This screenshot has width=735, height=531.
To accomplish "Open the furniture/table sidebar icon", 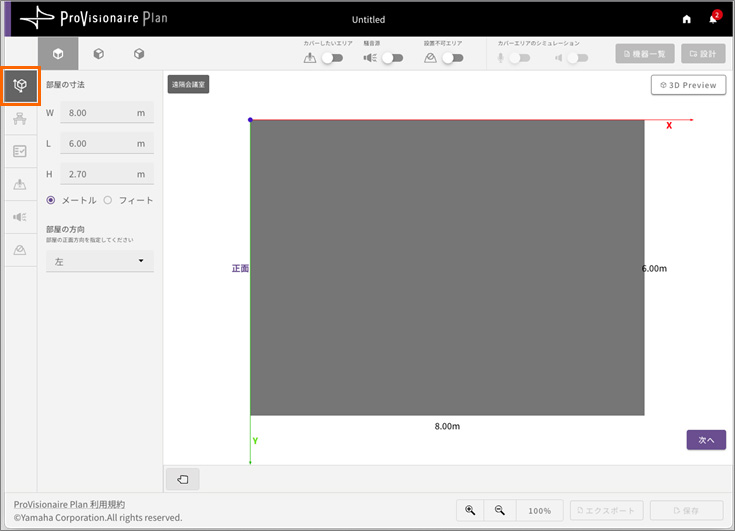I will [x=20, y=120].
